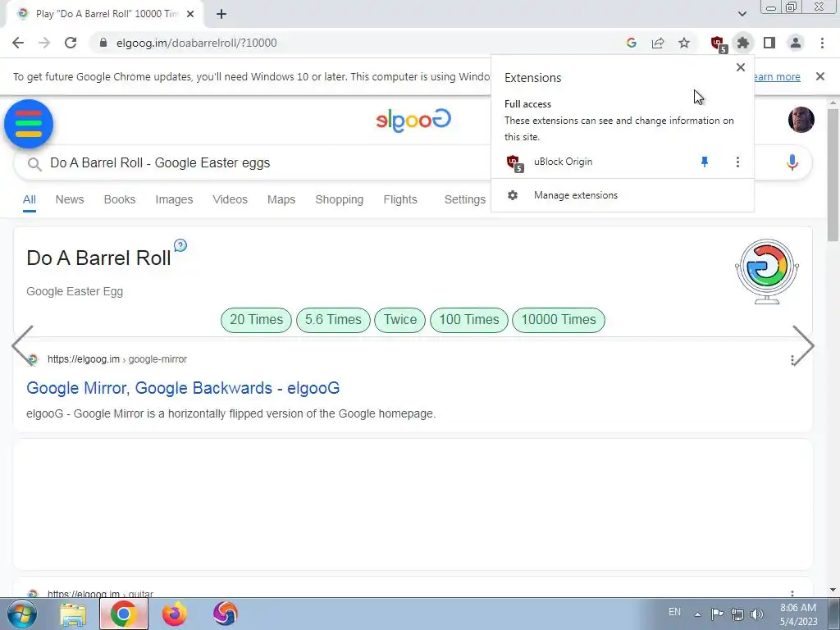The width and height of the screenshot is (840, 630).
Task: Open the Chrome three-dot menu
Action: [822, 43]
